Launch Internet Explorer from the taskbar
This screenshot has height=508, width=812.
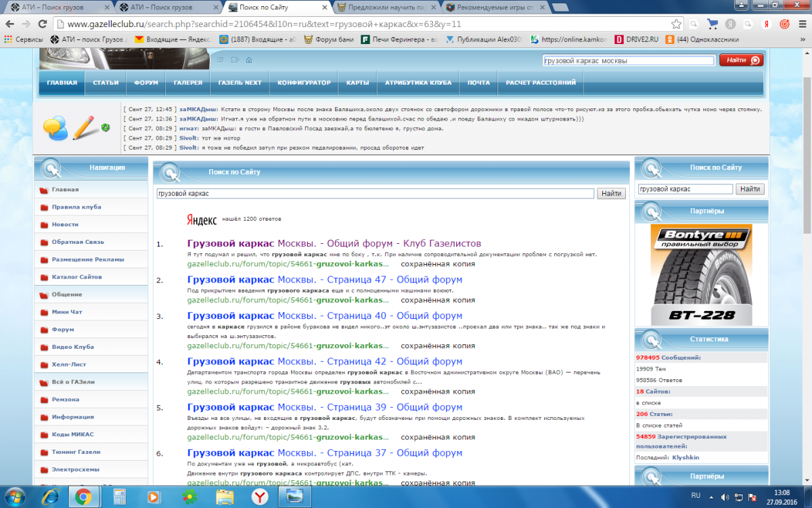[x=49, y=496]
